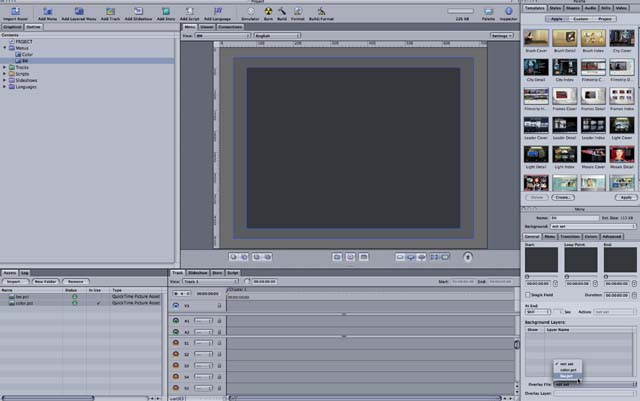Click the Build hammer icon
The height and width of the screenshot is (401, 640).
tap(282, 11)
